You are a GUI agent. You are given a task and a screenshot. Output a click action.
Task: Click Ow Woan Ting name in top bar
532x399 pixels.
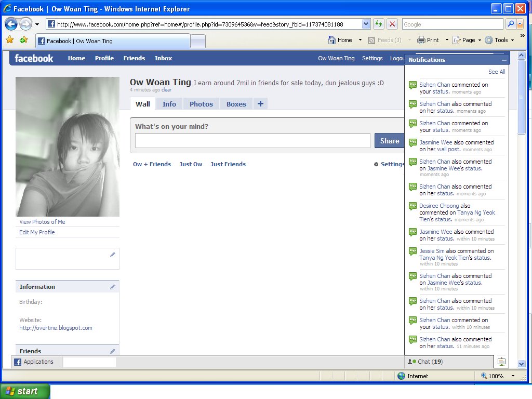pyautogui.click(x=336, y=58)
